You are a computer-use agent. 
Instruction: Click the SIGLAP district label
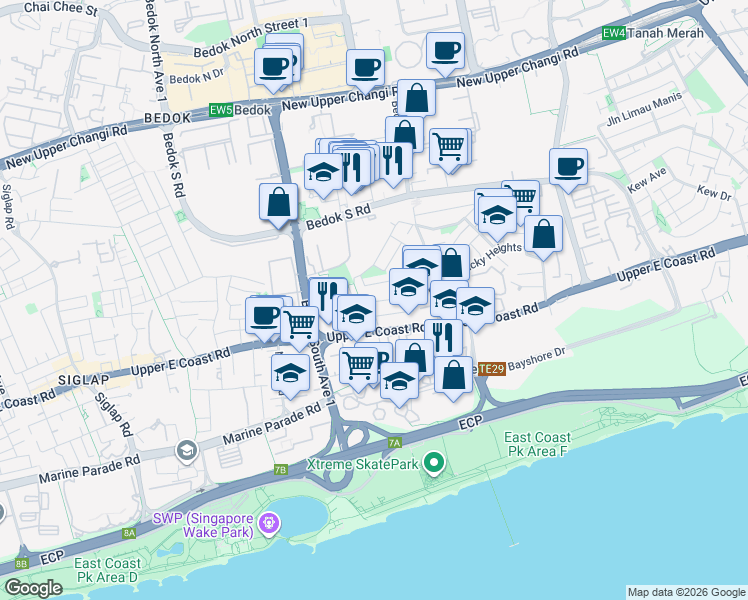tap(83, 380)
